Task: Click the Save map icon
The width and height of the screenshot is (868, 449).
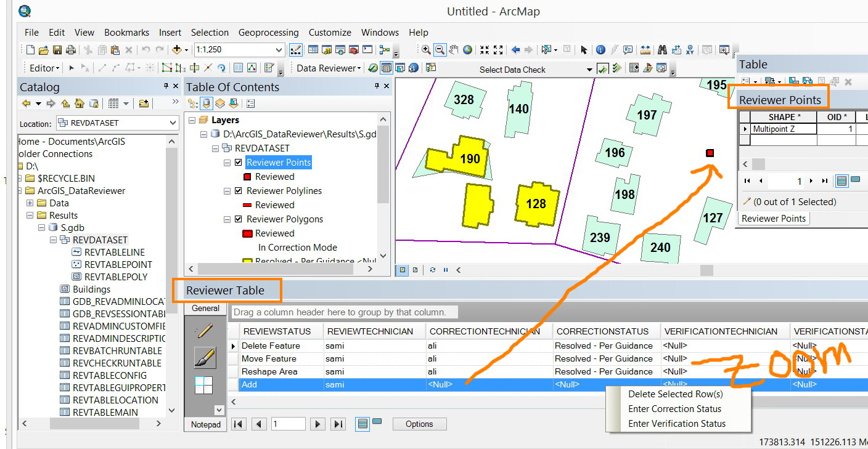Action: (57, 50)
